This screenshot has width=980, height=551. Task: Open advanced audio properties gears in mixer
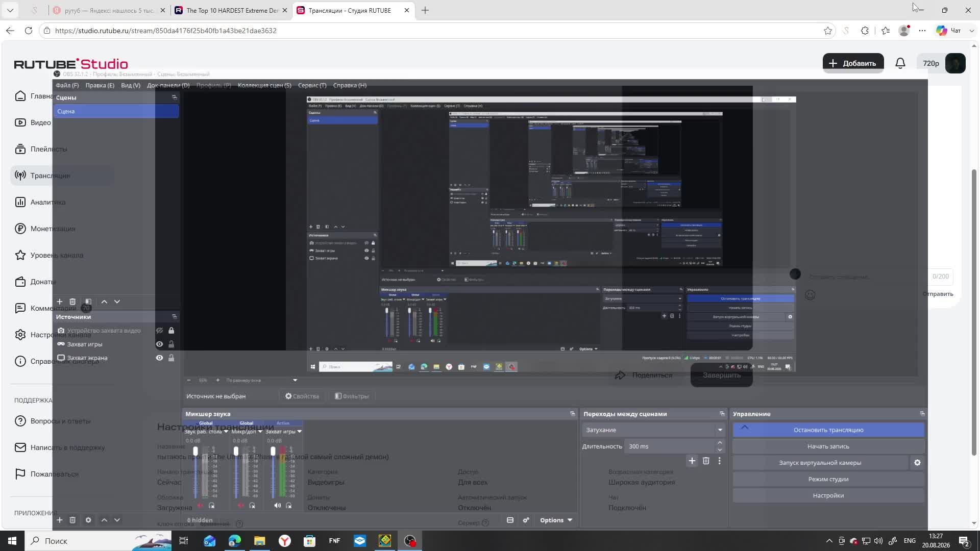point(526,520)
